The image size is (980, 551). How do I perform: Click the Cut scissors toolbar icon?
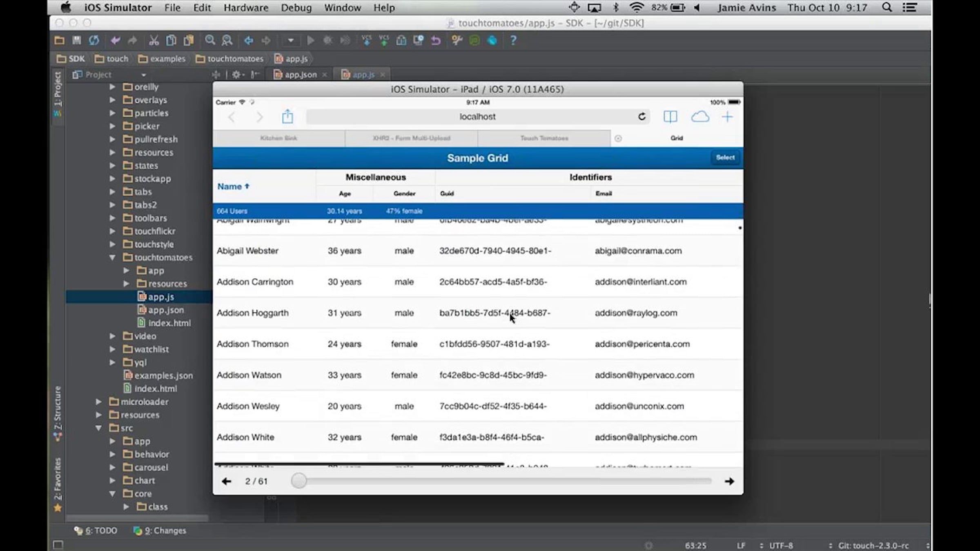154,40
